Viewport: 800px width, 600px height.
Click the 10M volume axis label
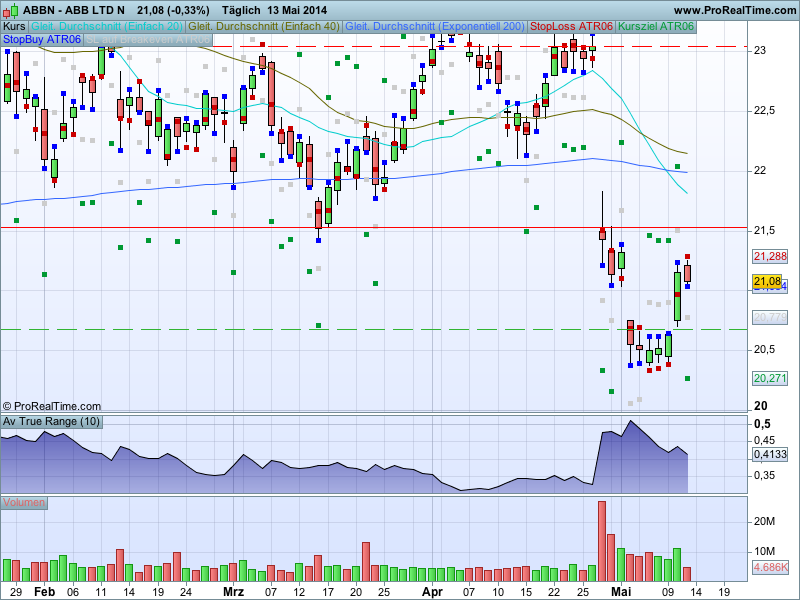tap(764, 552)
